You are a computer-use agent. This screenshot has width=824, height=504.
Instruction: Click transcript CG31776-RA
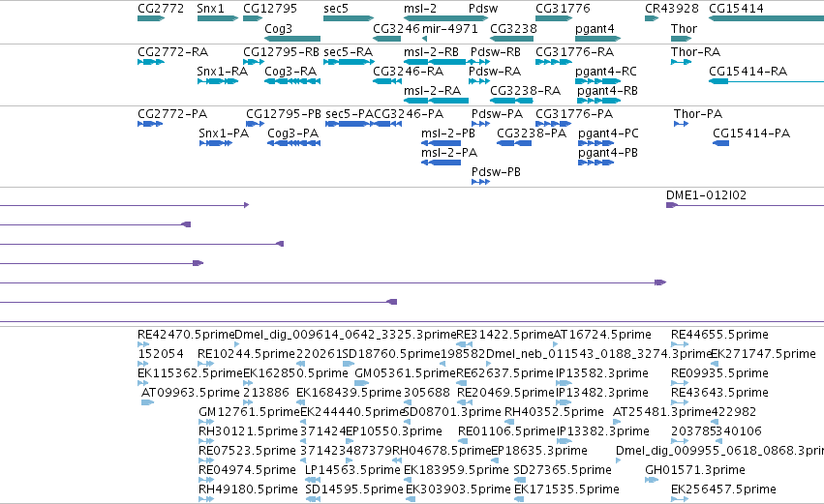pos(554,62)
